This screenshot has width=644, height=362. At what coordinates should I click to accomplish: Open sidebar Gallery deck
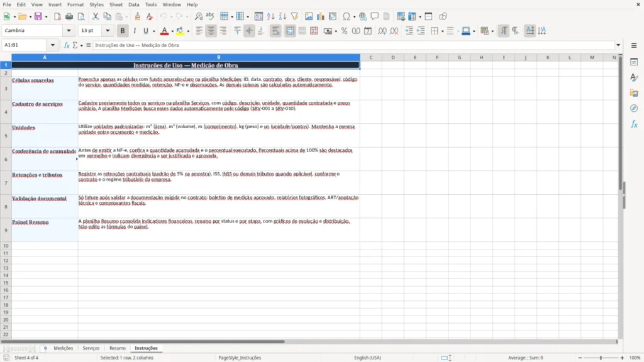(634, 93)
